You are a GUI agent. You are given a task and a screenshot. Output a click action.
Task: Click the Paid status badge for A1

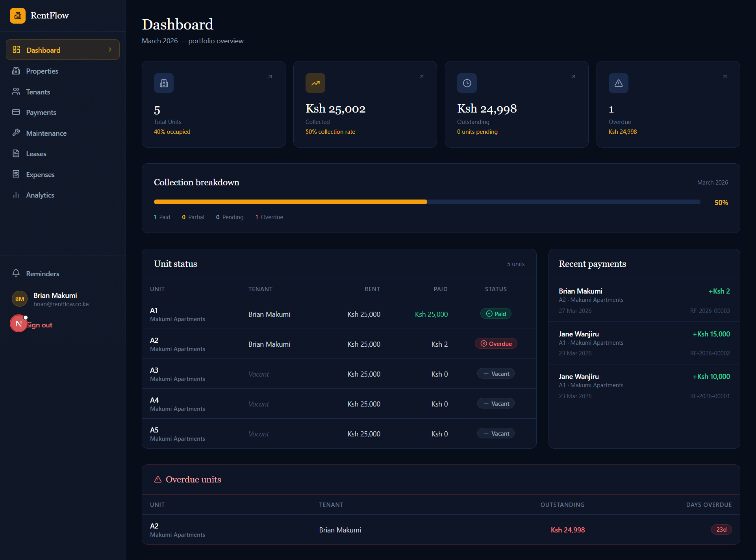[496, 314]
